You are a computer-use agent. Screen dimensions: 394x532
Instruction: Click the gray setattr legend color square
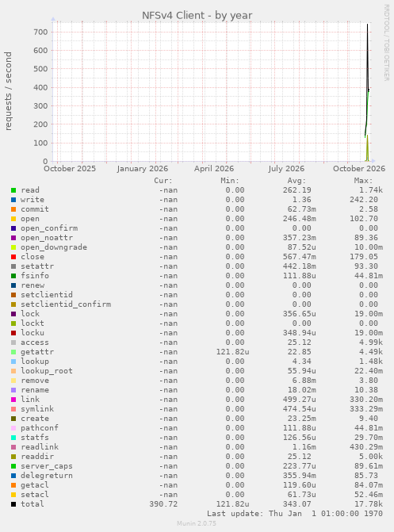pyautogui.click(x=13, y=266)
